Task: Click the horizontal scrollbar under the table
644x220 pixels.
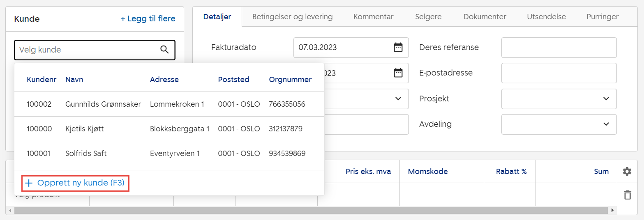Action: click(x=310, y=211)
